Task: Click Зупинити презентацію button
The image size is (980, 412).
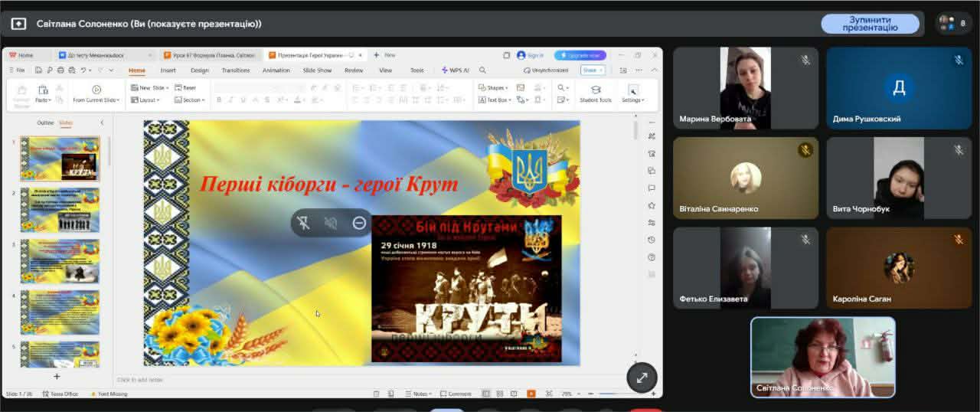Action: click(x=870, y=24)
